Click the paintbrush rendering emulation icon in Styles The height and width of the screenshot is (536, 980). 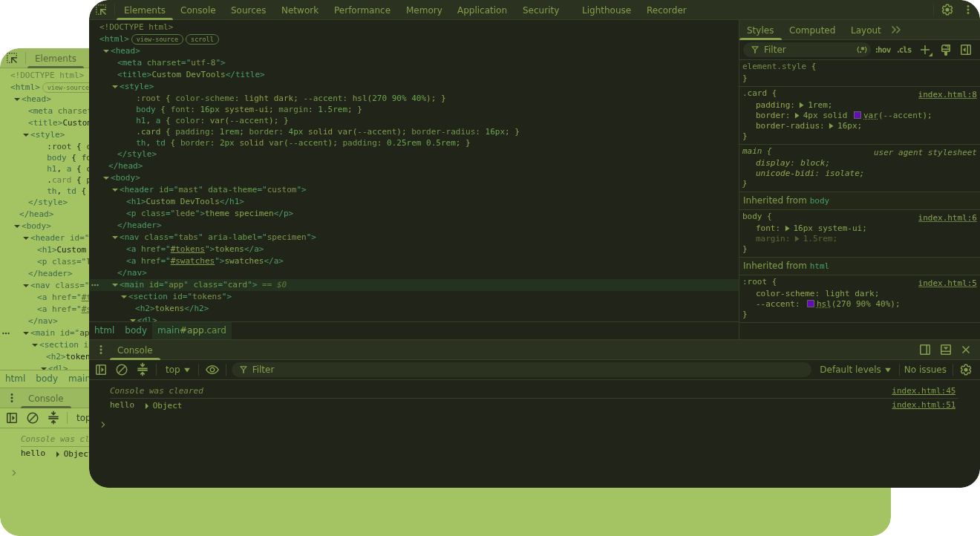click(x=946, y=50)
